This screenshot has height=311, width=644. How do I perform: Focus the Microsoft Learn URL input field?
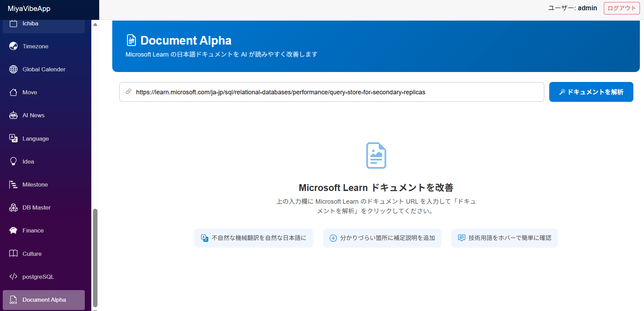tap(332, 92)
